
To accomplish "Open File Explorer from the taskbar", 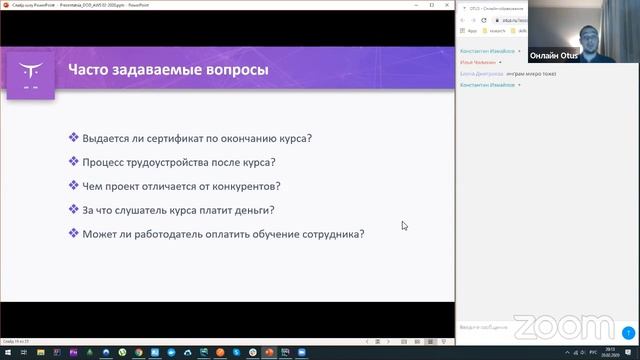I will click(x=40, y=352).
